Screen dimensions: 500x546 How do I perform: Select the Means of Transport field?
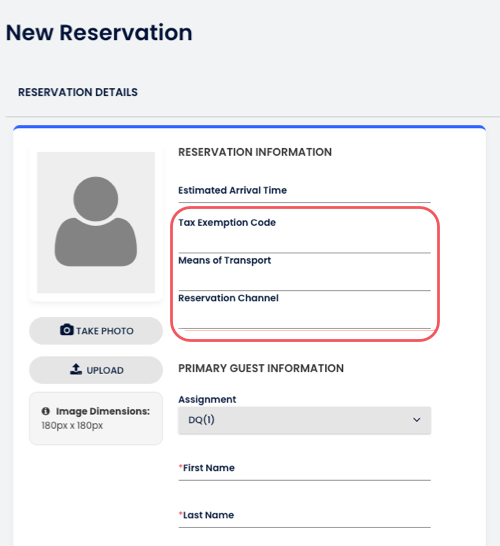(304, 273)
